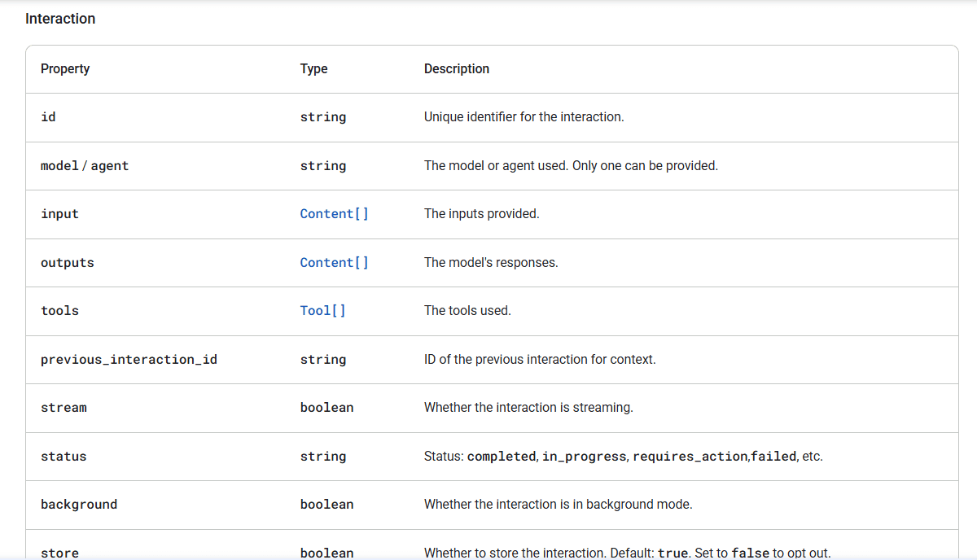The height and width of the screenshot is (560, 977).
Task: Click the stream property row
Action: (64, 407)
